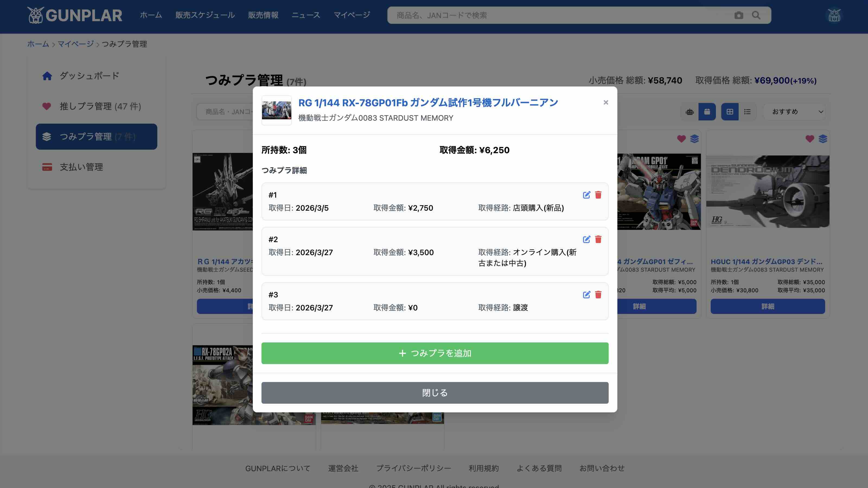Open ダッシュボード in sidebar

point(96,76)
